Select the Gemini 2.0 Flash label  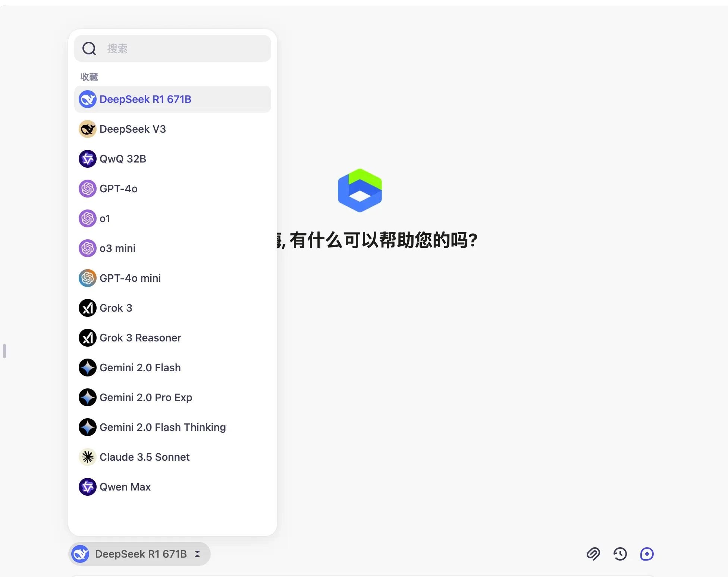140,368
